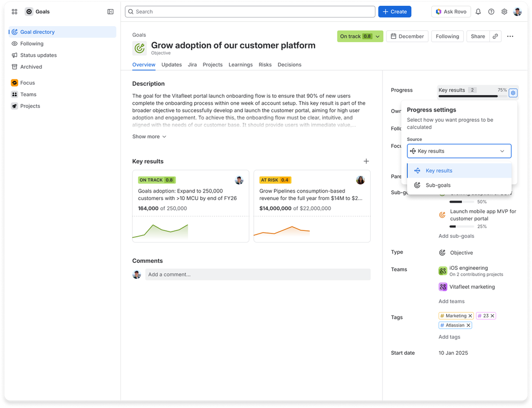Switch to the Updates tab

[171, 65]
